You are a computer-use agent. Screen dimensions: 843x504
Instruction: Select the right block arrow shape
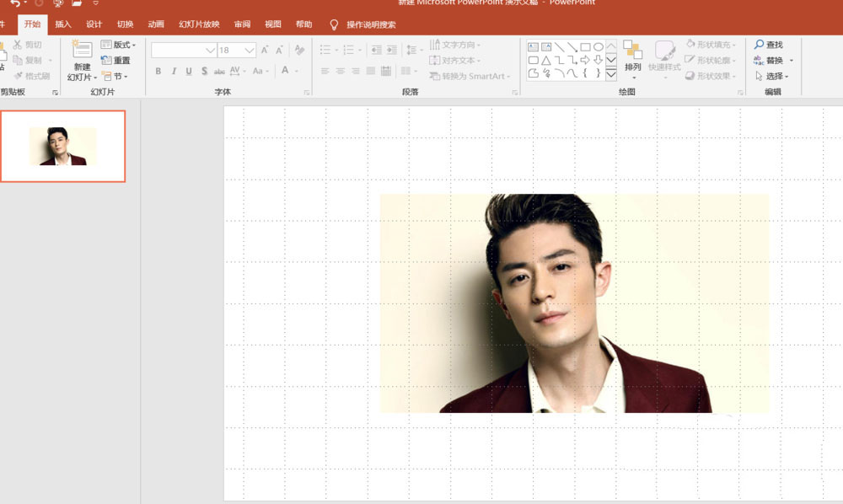click(x=586, y=60)
